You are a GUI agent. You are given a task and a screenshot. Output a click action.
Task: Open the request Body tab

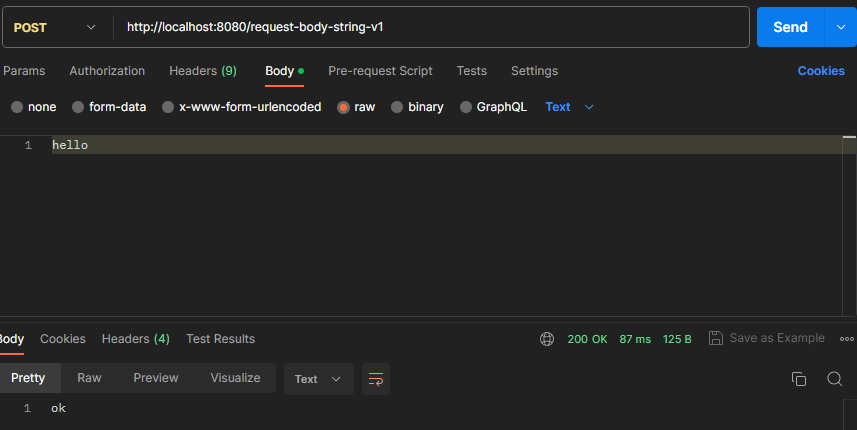click(x=284, y=71)
